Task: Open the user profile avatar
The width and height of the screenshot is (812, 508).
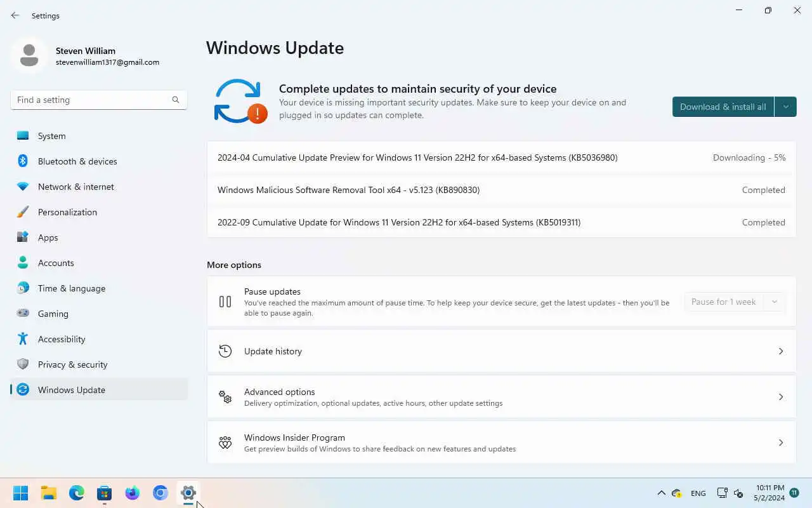Action: pos(29,55)
